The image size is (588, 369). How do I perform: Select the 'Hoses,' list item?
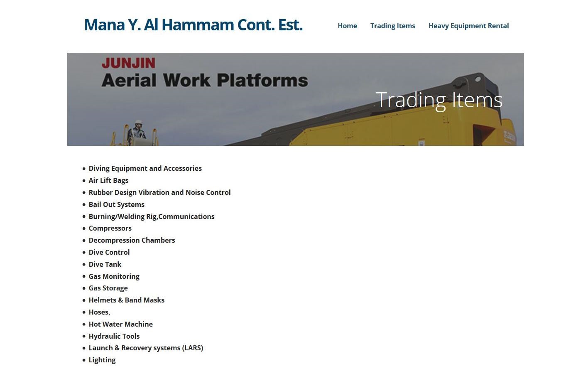tap(99, 312)
